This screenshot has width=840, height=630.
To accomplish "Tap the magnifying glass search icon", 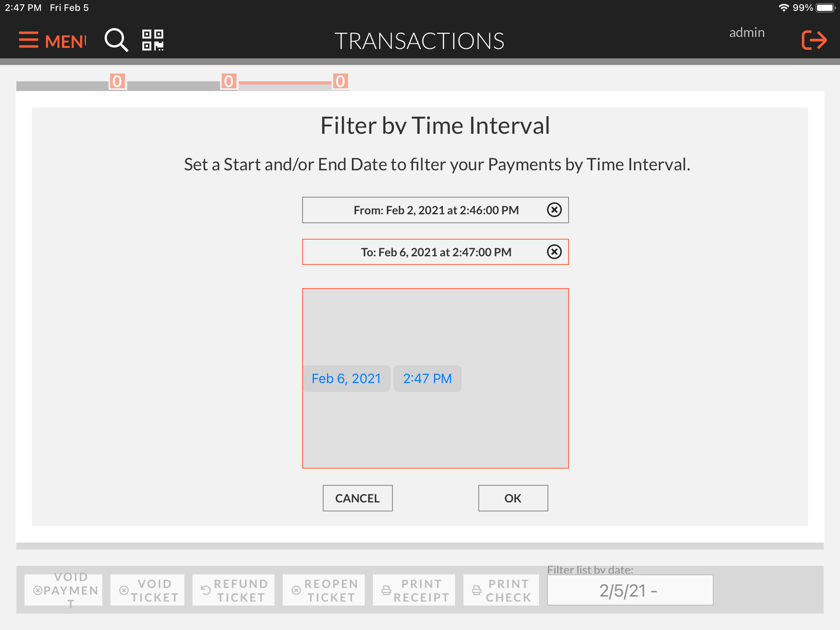I will [x=116, y=40].
